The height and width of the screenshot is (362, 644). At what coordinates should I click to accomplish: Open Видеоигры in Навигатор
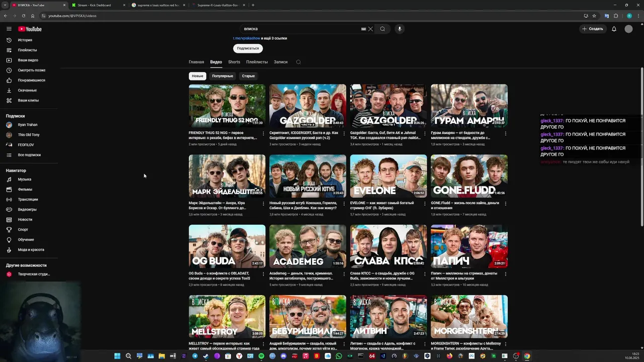(x=29, y=210)
